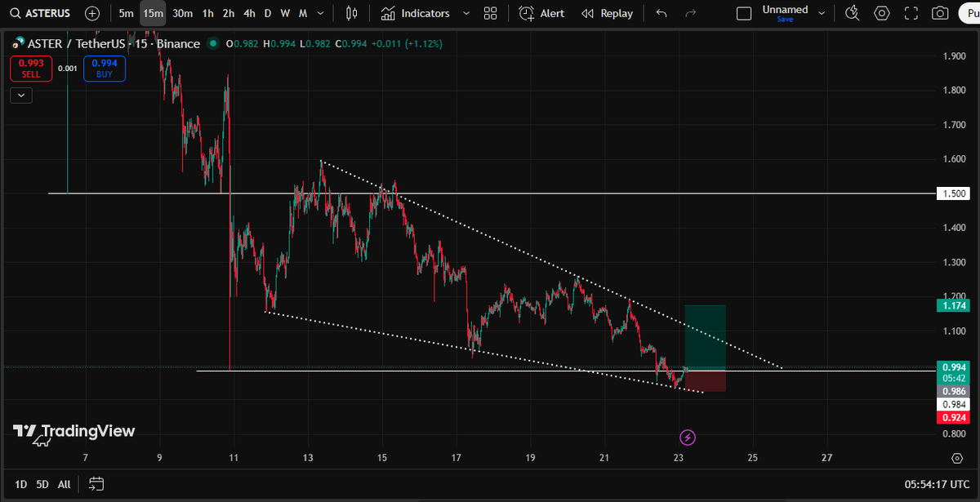Image resolution: width=980 pixels, height=502 pixels.
Task: Expand the layout management dropdown arrow
Action: pyautogui.click(x=822, y=14)
